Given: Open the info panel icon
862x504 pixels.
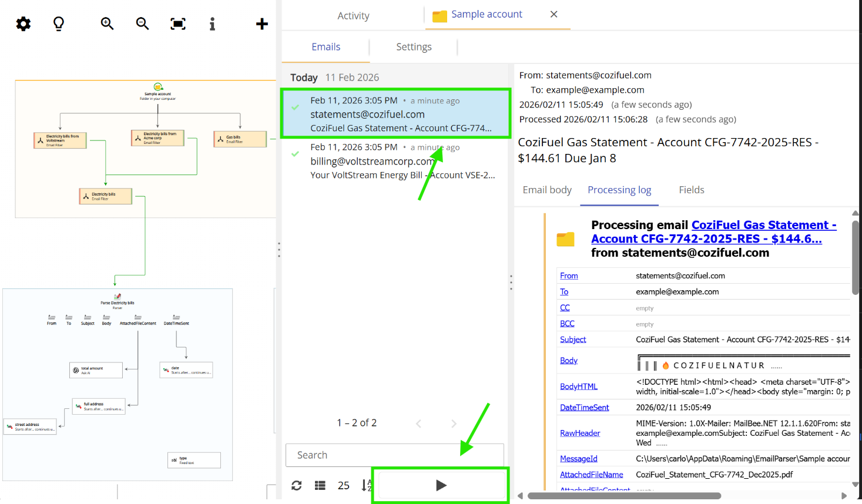Looking at the screenshot, I should point(212,23).
